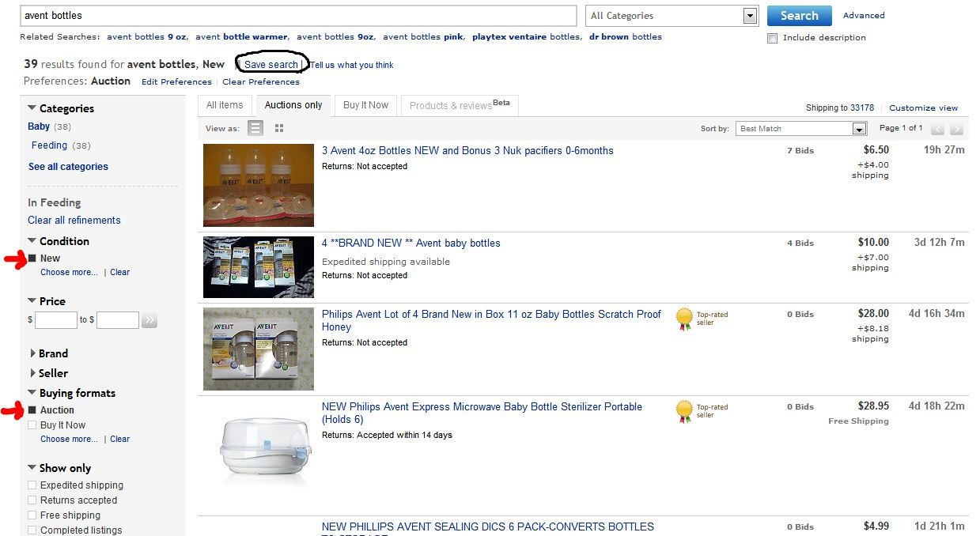The image size is (980, 536).
Task: Open Avent Sealing Discs 6 pack listing
Action: tap(488, 527)
